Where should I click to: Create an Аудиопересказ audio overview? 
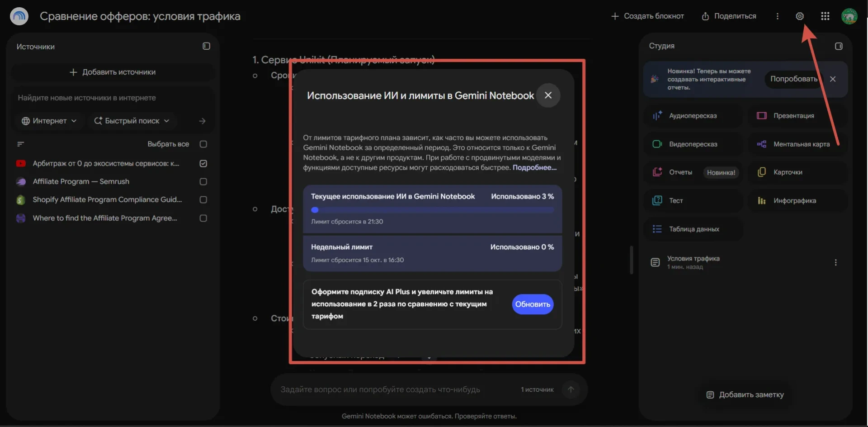693,116
